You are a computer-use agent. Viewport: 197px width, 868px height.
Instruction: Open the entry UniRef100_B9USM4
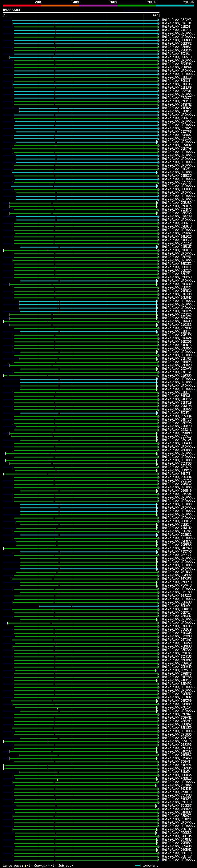177,81
